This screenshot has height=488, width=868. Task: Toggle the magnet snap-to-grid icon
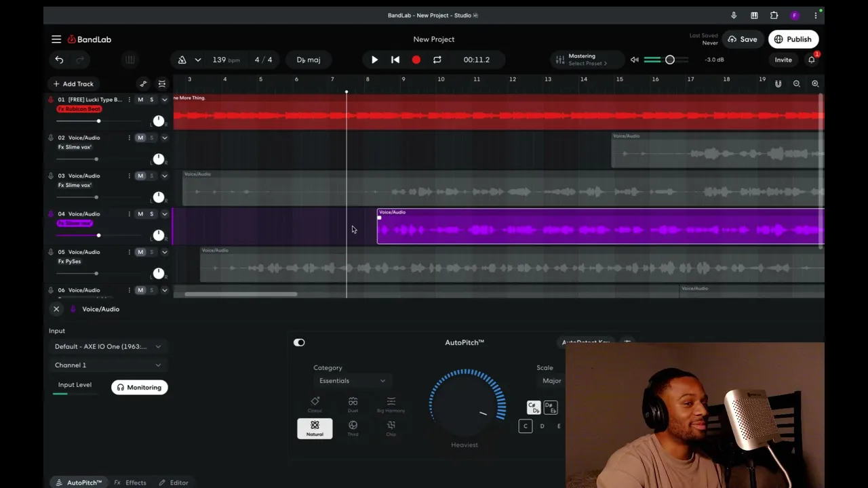pos(778,84)
